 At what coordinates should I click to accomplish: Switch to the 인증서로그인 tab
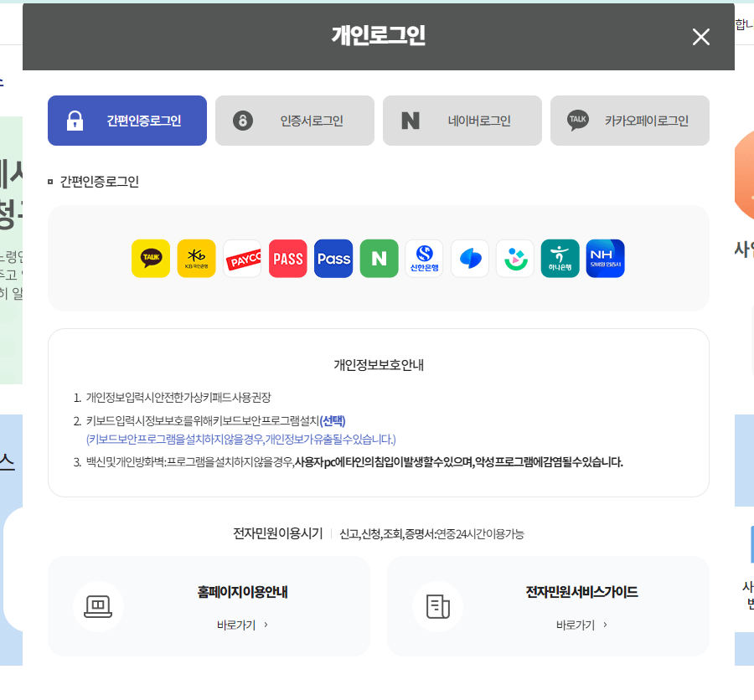[295, 121]
